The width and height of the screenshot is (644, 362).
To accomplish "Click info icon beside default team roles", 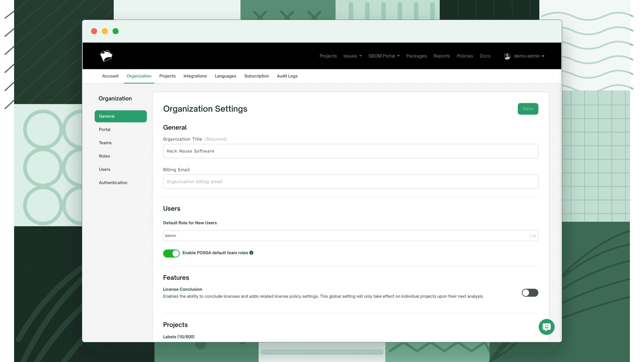I will click(251, 253).
